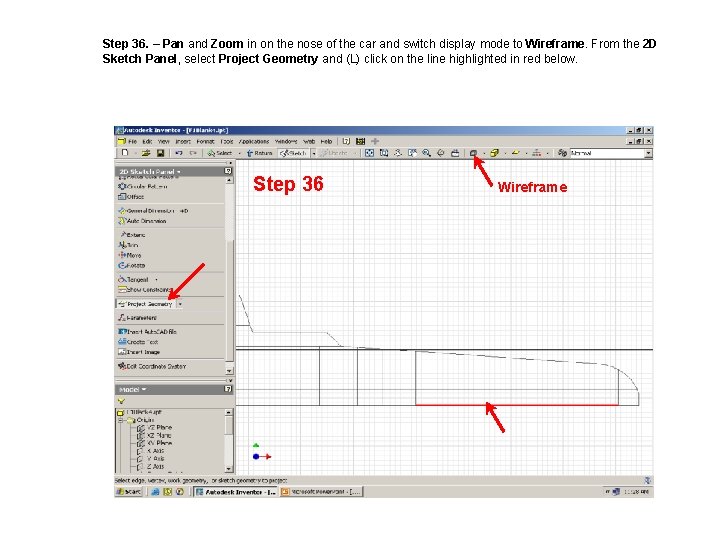Image resolution: width=720 pixels, height=540 pixels.
Task: Click the yellow ground shadow icon
Action: pyautogui.click(x=516, y=153)
